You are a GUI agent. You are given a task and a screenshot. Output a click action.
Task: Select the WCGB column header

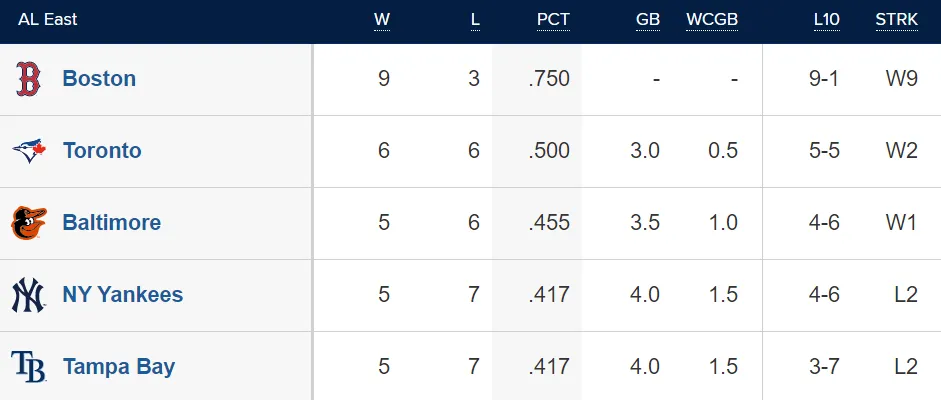pos(712,20)
